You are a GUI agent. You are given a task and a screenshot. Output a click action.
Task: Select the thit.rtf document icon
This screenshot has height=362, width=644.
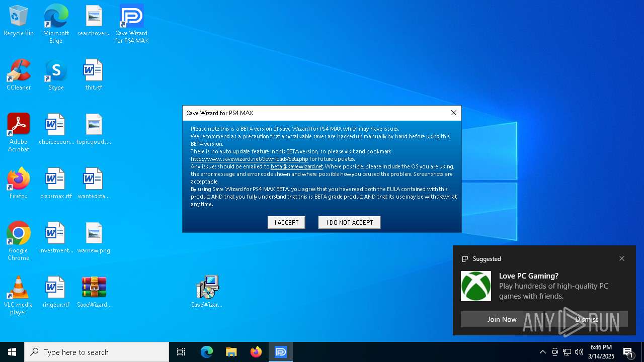coord(94,75)
